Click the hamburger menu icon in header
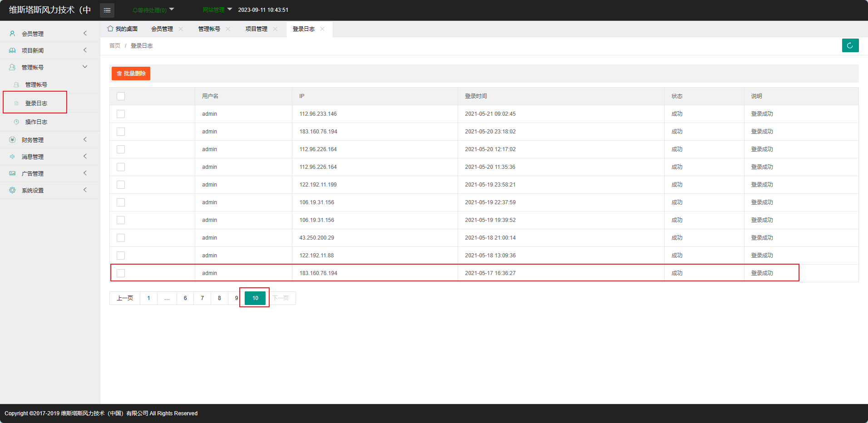868x423 pixels. [107, 10]
